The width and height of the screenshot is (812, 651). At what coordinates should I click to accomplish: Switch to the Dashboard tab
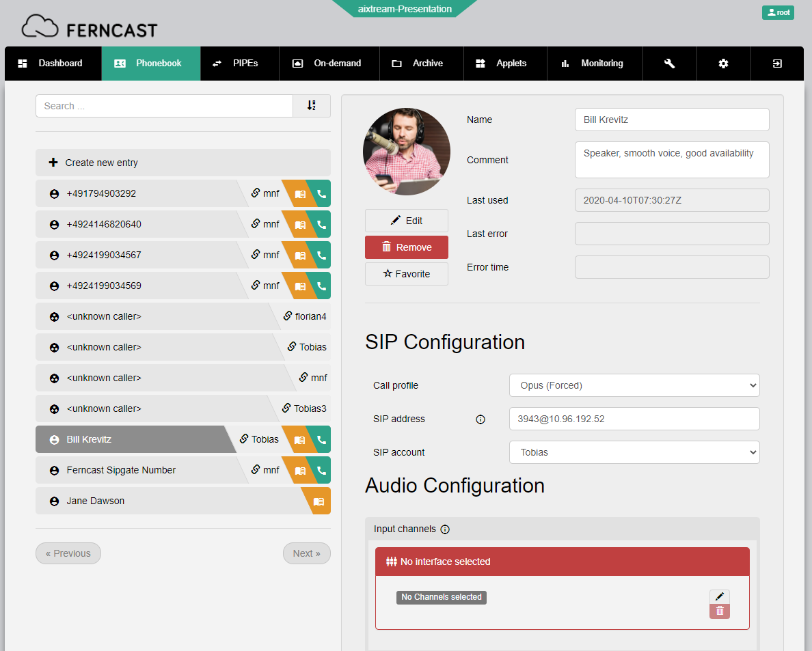click(52, 64)
